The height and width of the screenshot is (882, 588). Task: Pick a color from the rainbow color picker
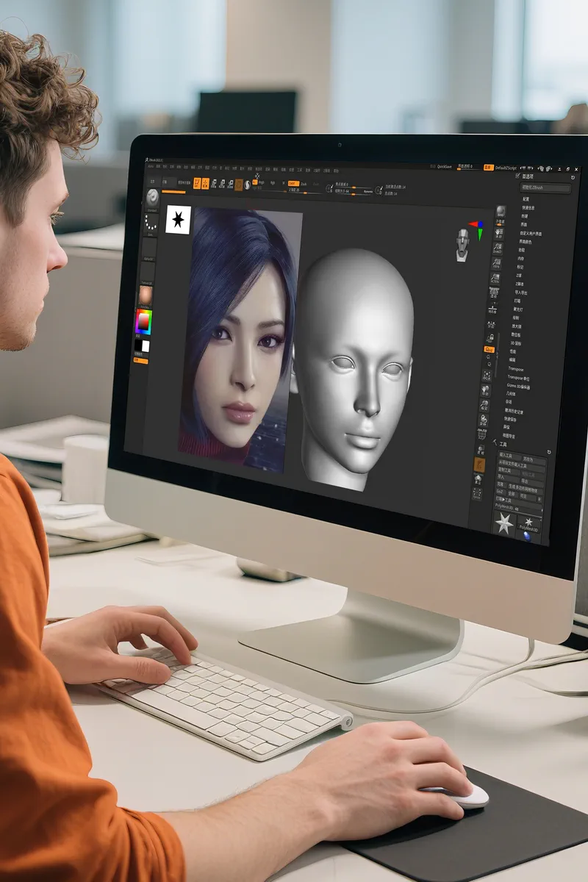point(143,320)
